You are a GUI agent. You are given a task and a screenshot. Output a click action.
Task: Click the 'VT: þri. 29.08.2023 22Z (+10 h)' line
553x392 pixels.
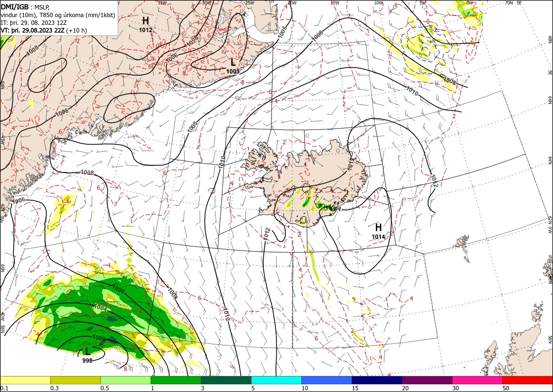click(x=44, y=30)
